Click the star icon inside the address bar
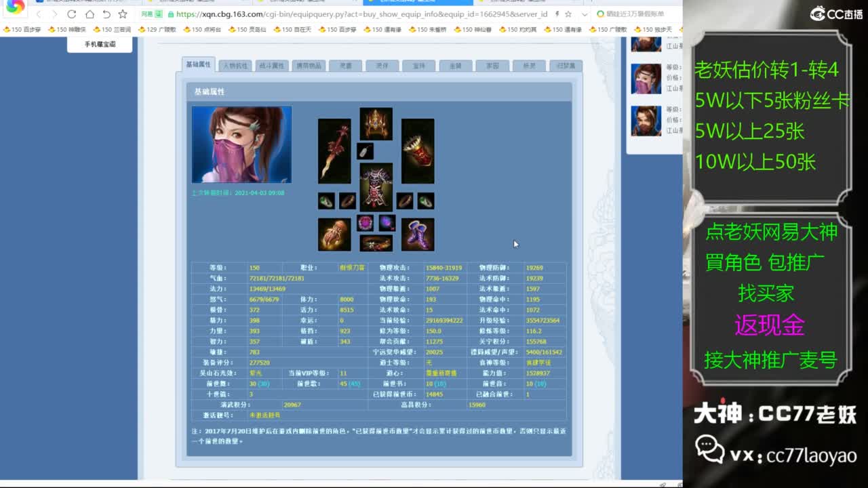868x488 pixels. coord(568,14)
